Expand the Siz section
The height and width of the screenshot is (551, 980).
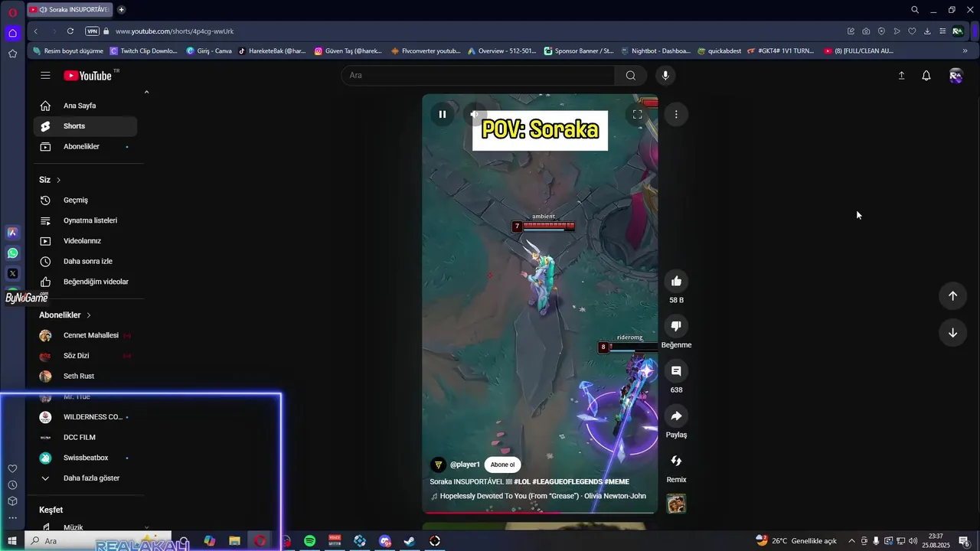pos(50,180)
